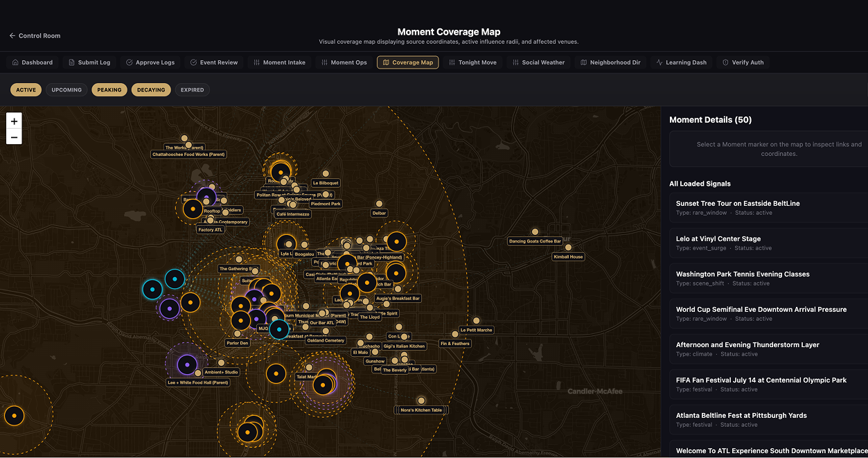Click the sliders icon of Social Weather
The height and width of the screenshot is (458, 868).
click(515, 62)
